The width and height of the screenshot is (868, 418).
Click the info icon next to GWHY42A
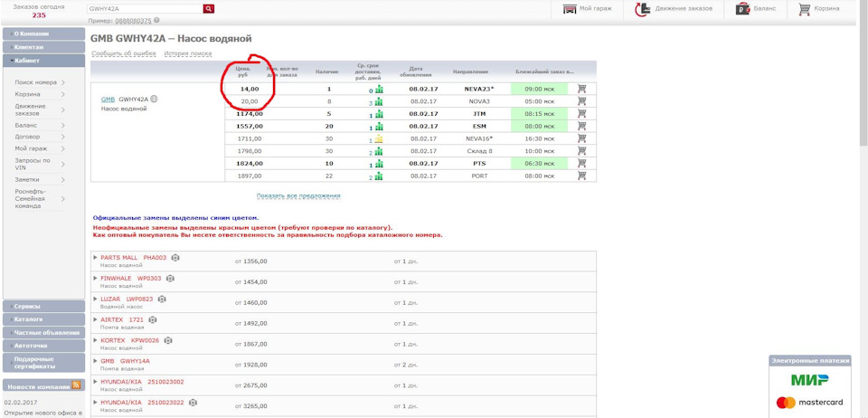pos(155,100)
